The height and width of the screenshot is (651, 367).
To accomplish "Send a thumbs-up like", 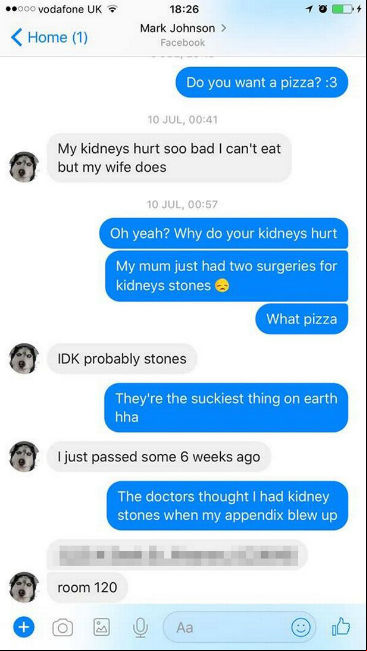I will click(341, 627).
